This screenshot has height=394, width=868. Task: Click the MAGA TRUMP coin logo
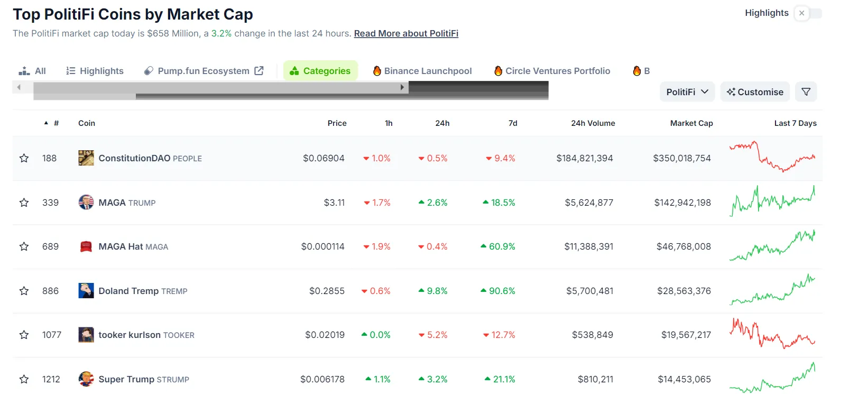[86, 203]
